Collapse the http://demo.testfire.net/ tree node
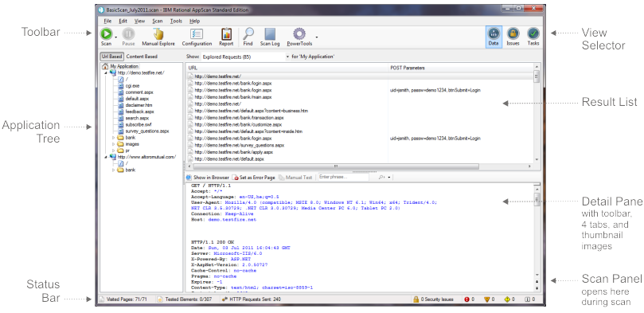 106,72
